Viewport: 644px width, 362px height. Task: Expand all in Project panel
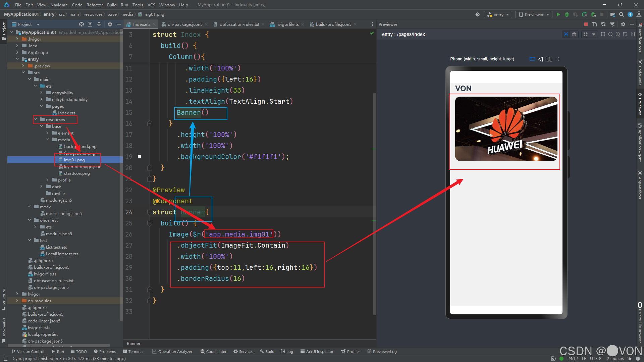point(90,24)
